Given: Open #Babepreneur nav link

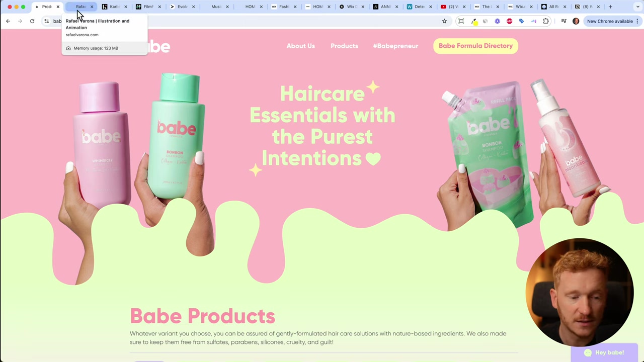Looking at the screenshot, I should [x=395, y=46].
